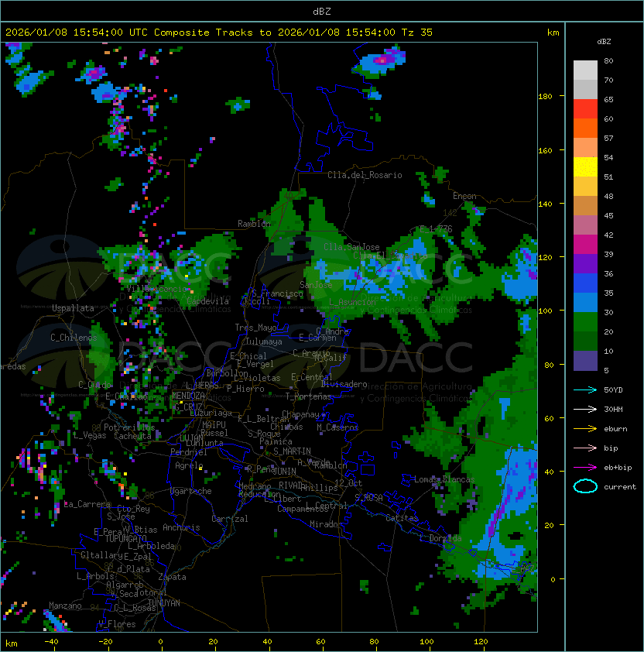This screenshot has height=652, width=644.
Task: Select the pink bip arrow icon
Action: coord(585,448)
